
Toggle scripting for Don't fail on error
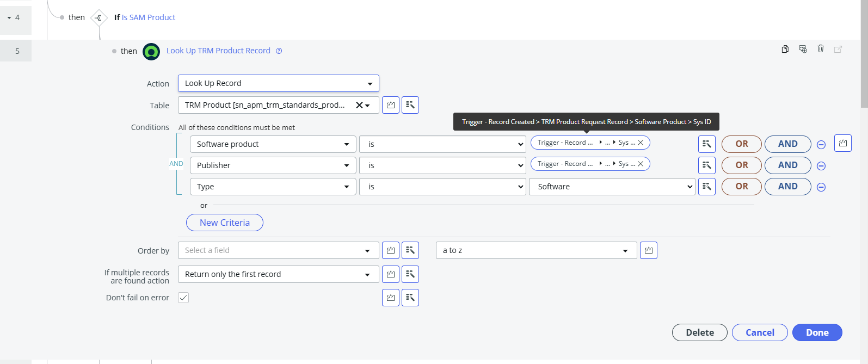[x=391, y=298]
